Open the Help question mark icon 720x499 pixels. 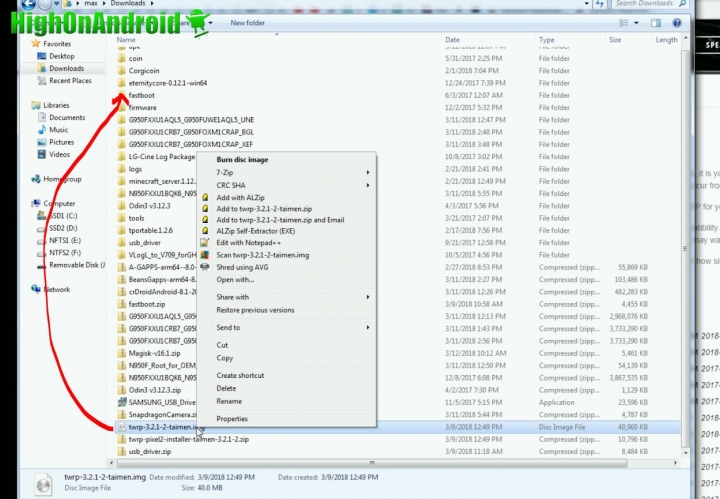(x=676, y=23)
